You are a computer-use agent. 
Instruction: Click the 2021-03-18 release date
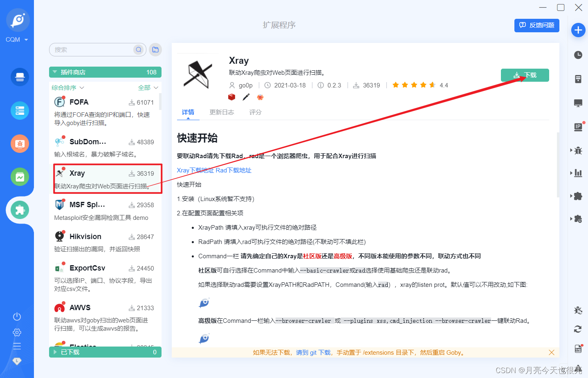pos(290,85)
